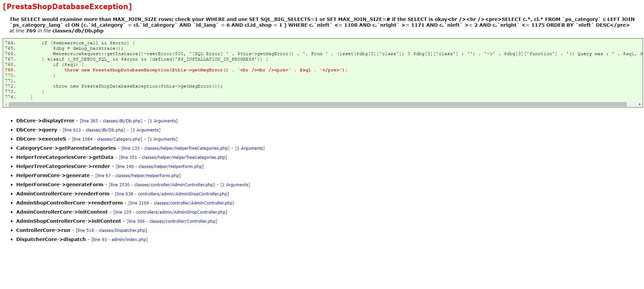Image resolution: width=644 pixels, height=289 pixels.
Task: Click 'AdminShopControllerCore->initContent' text
Action: (x=69, y=221)
